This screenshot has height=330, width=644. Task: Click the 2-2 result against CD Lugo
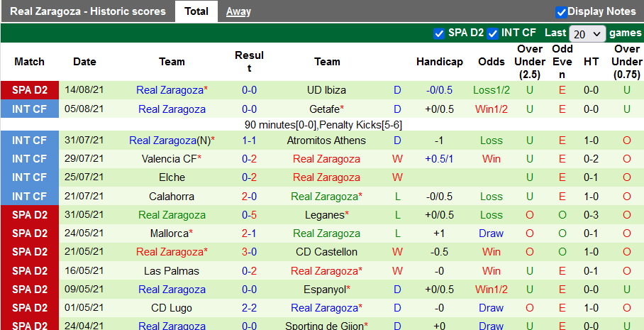(x=250, y=308)
